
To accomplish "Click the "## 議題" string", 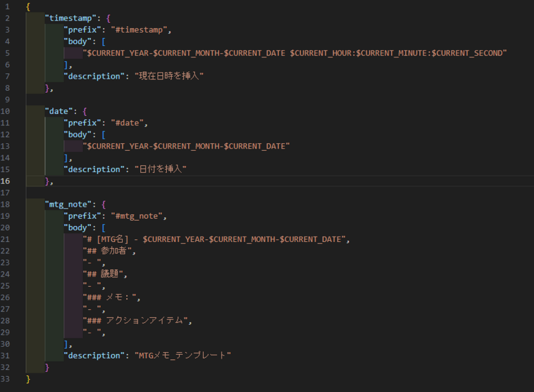I will point(103,274).
